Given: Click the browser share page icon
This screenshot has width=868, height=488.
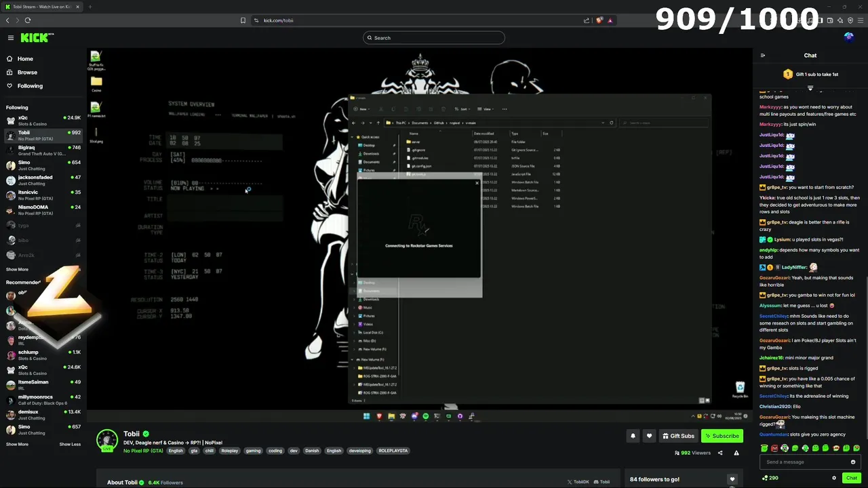Looking at the screenshot, I should point(587,20).
